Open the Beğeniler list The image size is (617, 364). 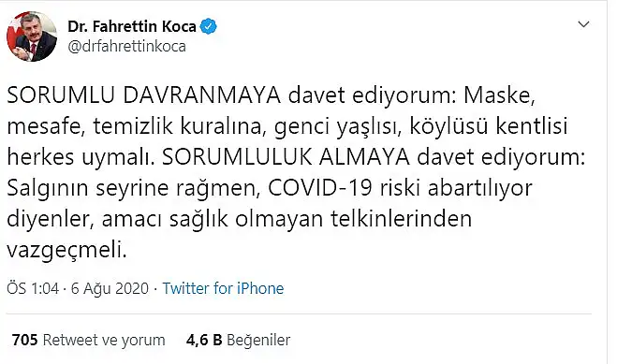tap(258, 340)
